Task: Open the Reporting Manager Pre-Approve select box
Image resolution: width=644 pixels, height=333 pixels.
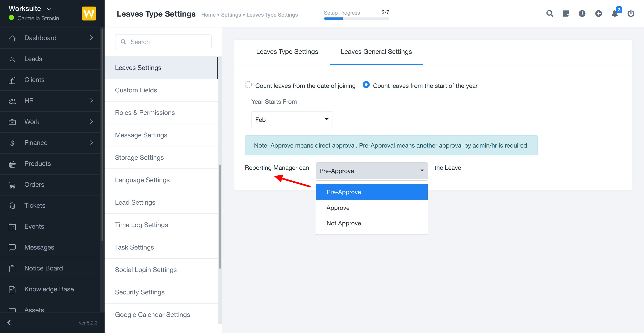Action: pos(371,171)
